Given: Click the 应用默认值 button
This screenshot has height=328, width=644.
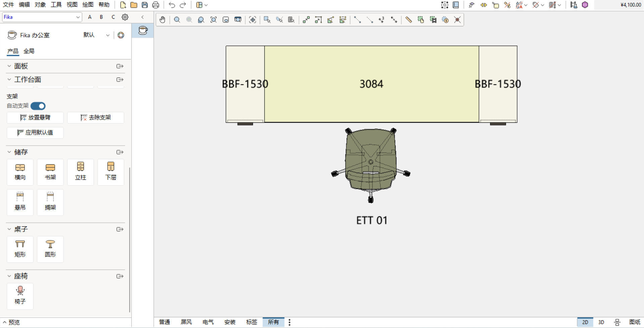Looking at the screenshot, I should (35, 133).
